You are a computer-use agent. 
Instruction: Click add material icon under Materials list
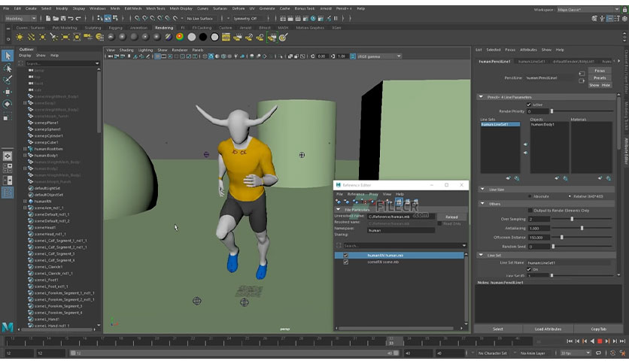[x=600, y=178]
